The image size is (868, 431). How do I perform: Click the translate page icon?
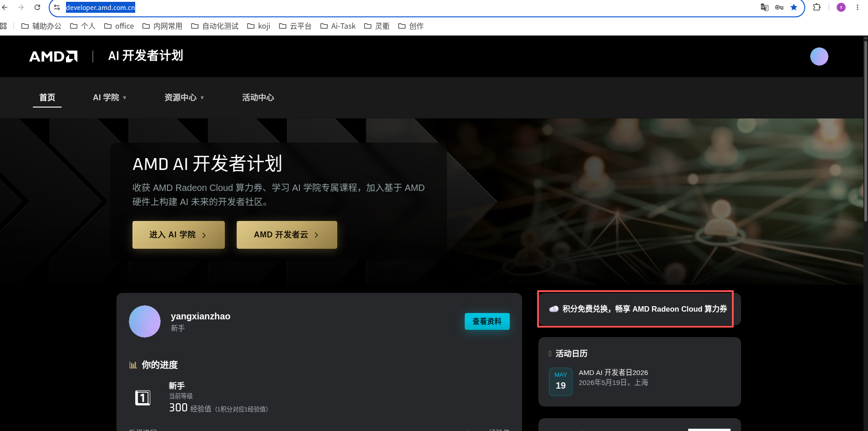tap(765, 7)
